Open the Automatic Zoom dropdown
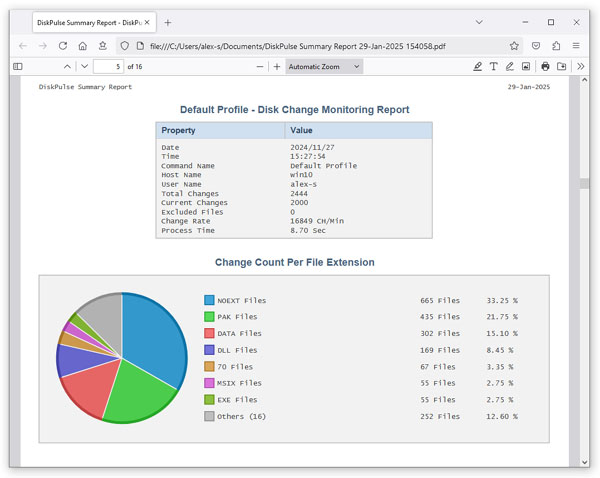600x478 pixels. 324,67
